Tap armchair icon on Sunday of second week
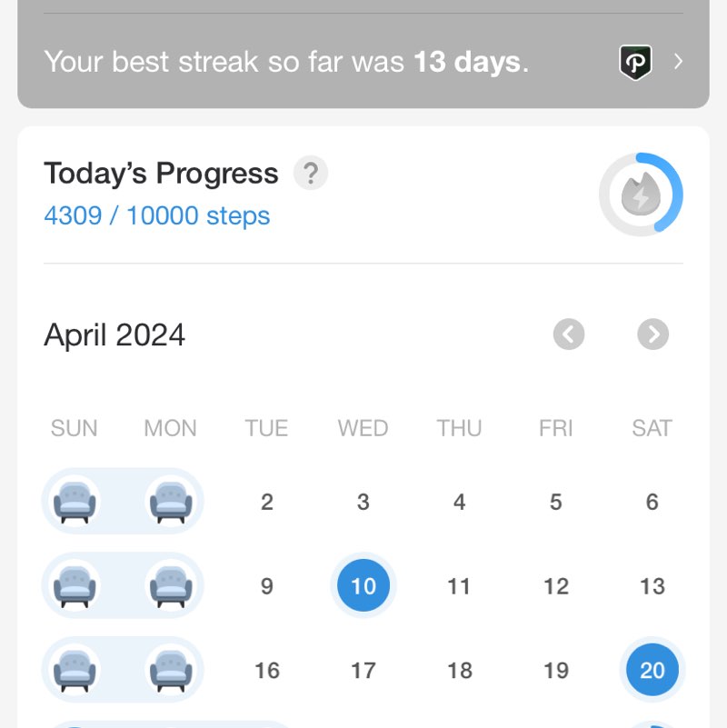 click(x=75, y=586)
